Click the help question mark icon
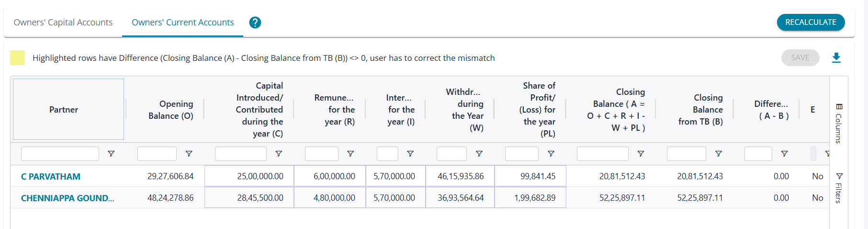The width and height of the screenshot is (868, 229). point(255,23)
